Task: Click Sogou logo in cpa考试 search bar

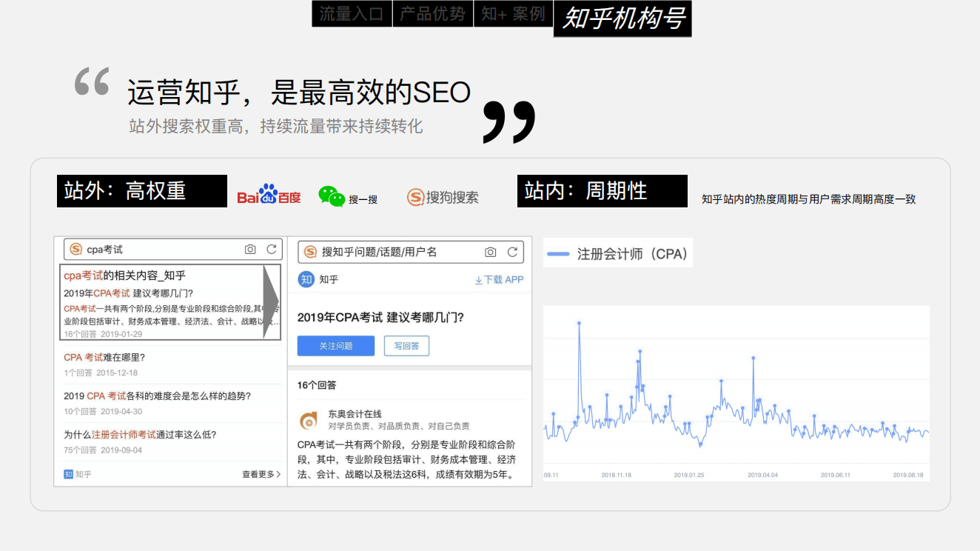Action: pos(75,250)
